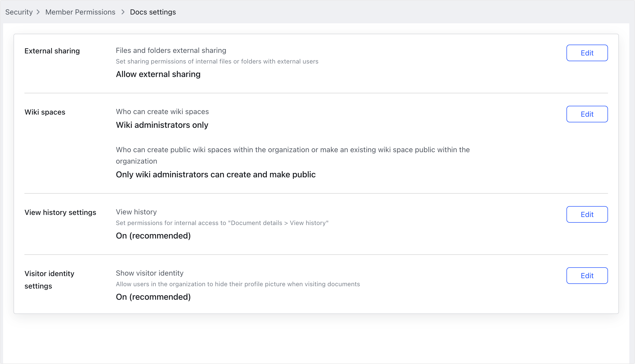Edit the Visitor identity settings
The image size is (635, 364).
click(x=587, y=276)
